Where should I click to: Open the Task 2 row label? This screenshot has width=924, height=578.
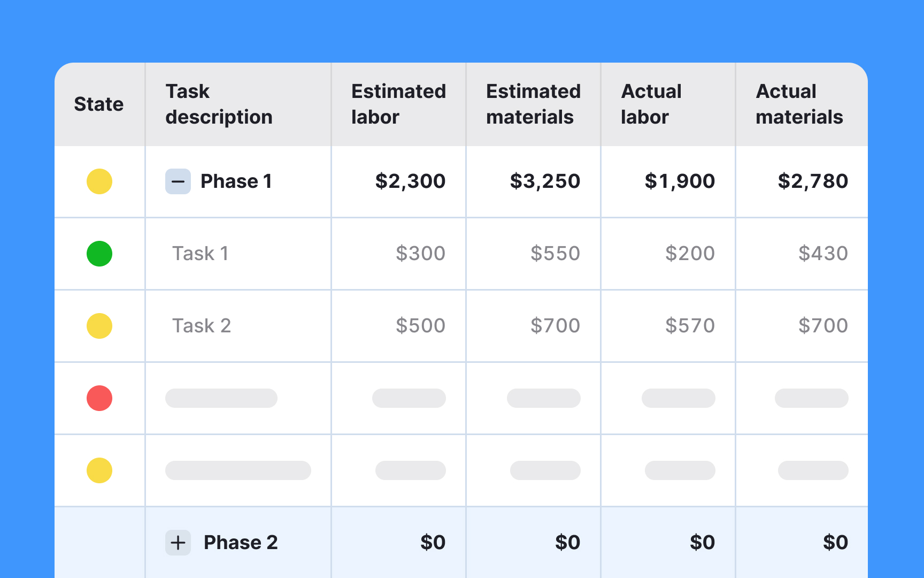(202, 326)
